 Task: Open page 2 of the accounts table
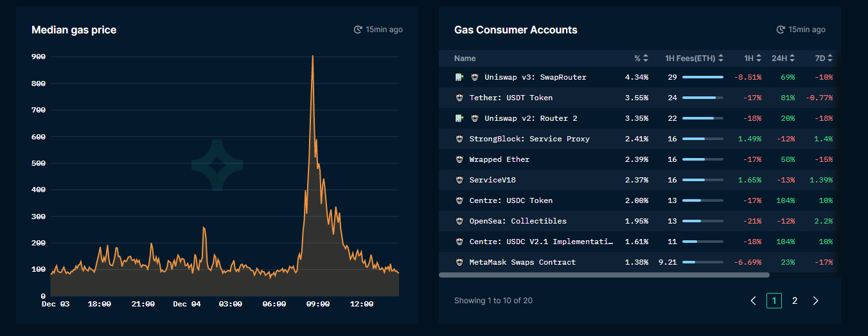tap(795, 301)
